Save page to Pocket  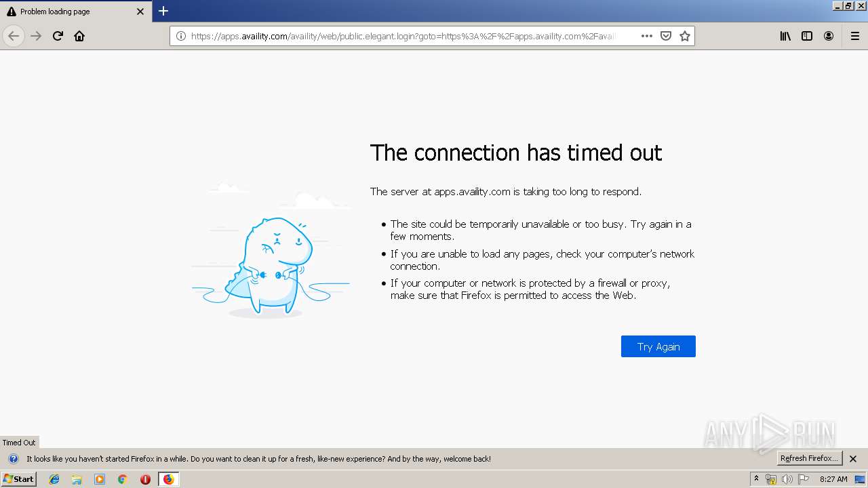pos(666,36)
